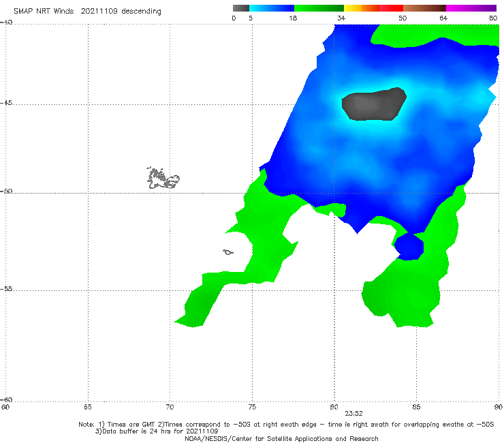The image size is (504, 443).
Task: Click the longitude axis label '65'
Action: click(x=88, y=408)
